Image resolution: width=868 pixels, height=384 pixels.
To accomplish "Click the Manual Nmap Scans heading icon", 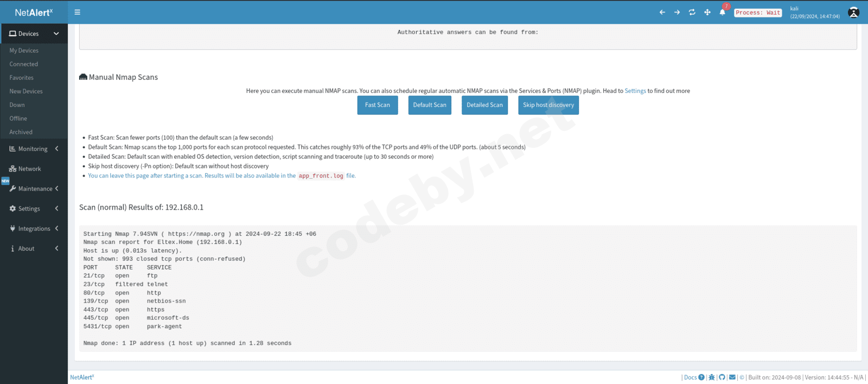I will click(83, 77).
